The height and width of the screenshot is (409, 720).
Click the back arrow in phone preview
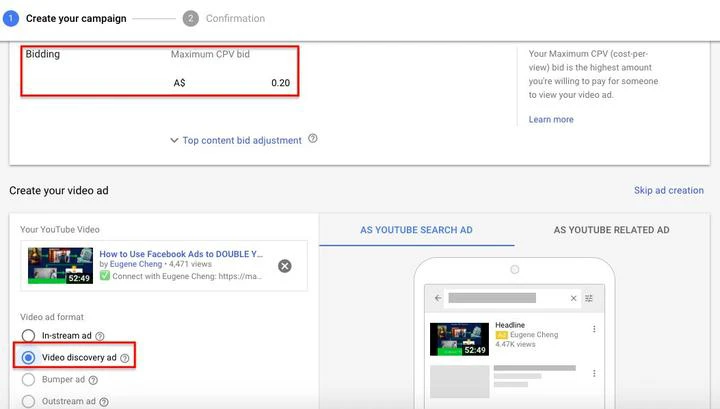coord(438,298)
